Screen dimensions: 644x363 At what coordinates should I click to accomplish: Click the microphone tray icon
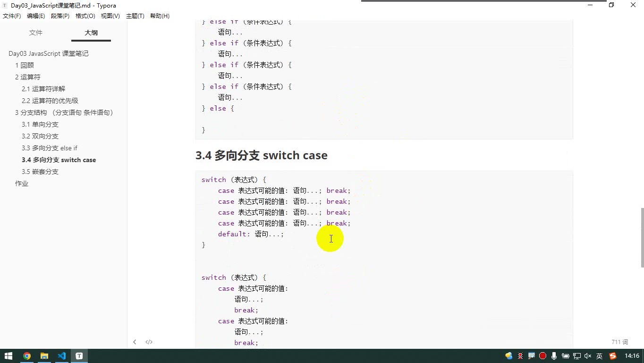[x=554, y=356]
